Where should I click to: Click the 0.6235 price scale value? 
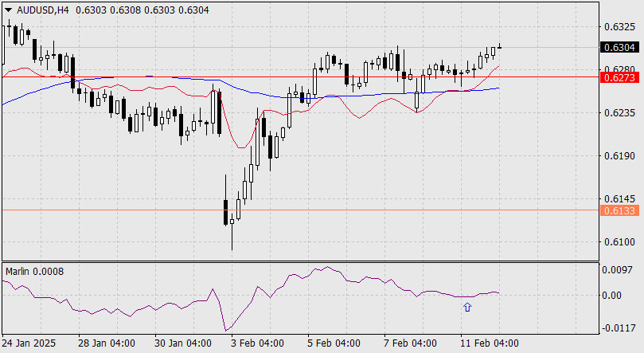[619, 113]
